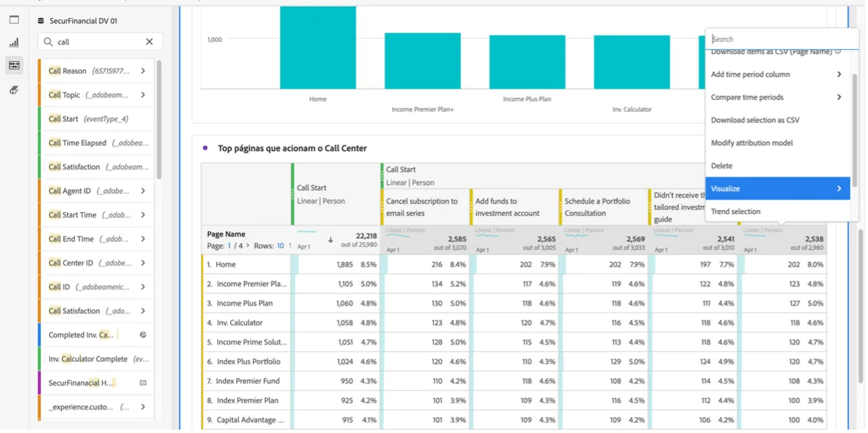Viewport: 868px width, 433px height.
Task: Click the components list scrollbar
Action: point(159,120)
